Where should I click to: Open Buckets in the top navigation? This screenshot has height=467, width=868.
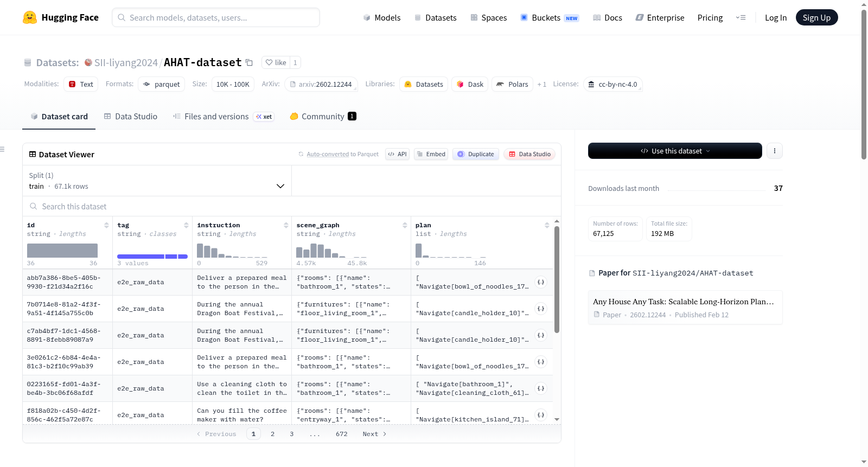[550, 17]
